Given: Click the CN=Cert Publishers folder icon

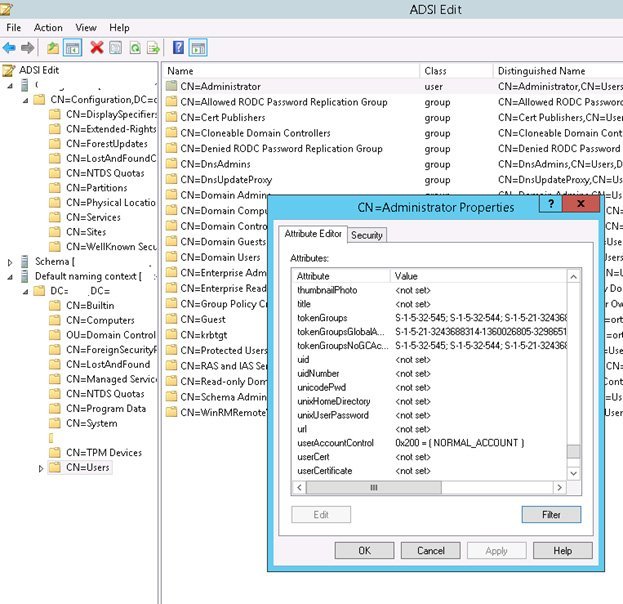Looking at the screenshot, I should 171,117.
